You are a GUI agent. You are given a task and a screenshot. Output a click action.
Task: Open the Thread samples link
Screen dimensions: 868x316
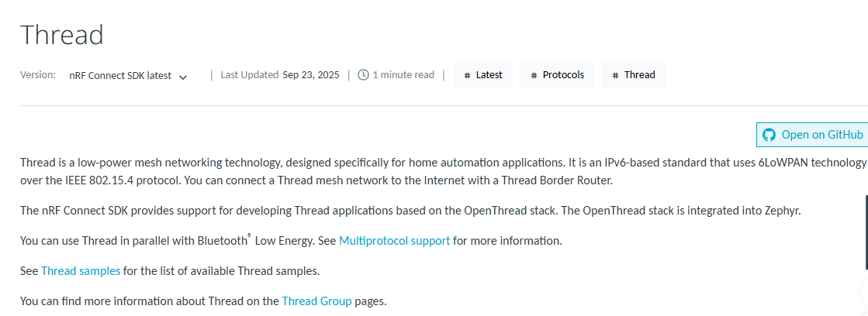[81, 271]
